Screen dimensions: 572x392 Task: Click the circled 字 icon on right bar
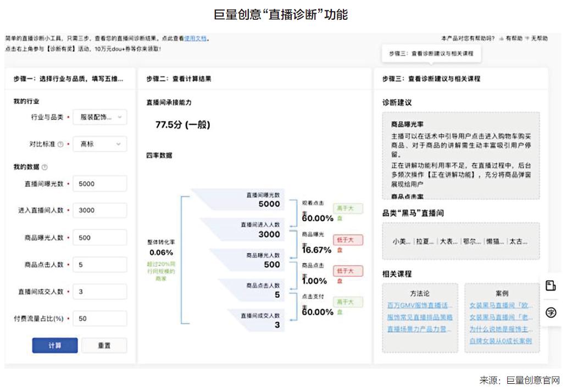pyautogui.click(x=551, y=312)
